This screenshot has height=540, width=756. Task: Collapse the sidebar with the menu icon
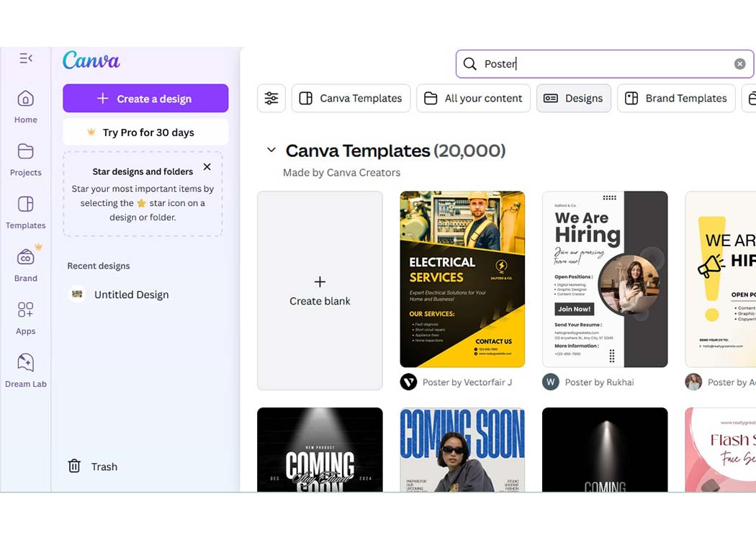pos(26,58)
